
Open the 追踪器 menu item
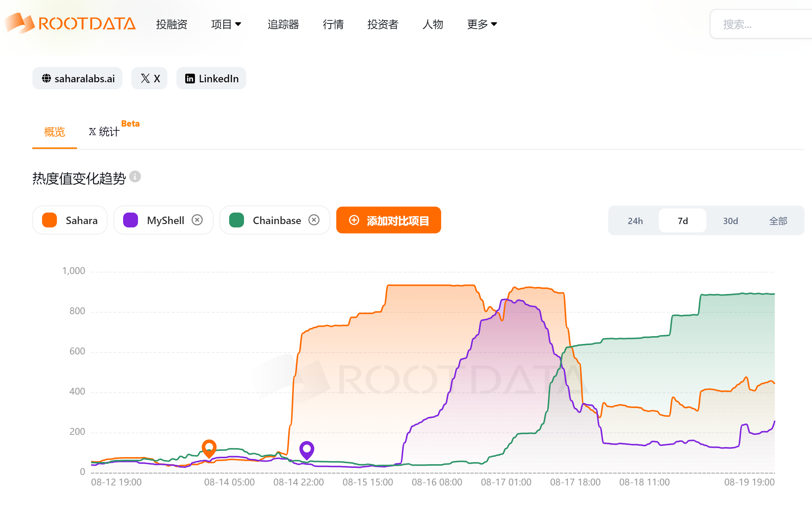(x=283, y=24)
